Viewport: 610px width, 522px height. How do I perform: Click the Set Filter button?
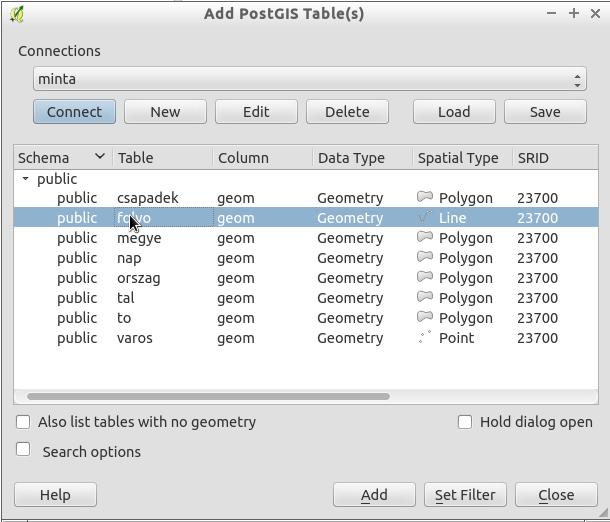(x=465, y=495)
